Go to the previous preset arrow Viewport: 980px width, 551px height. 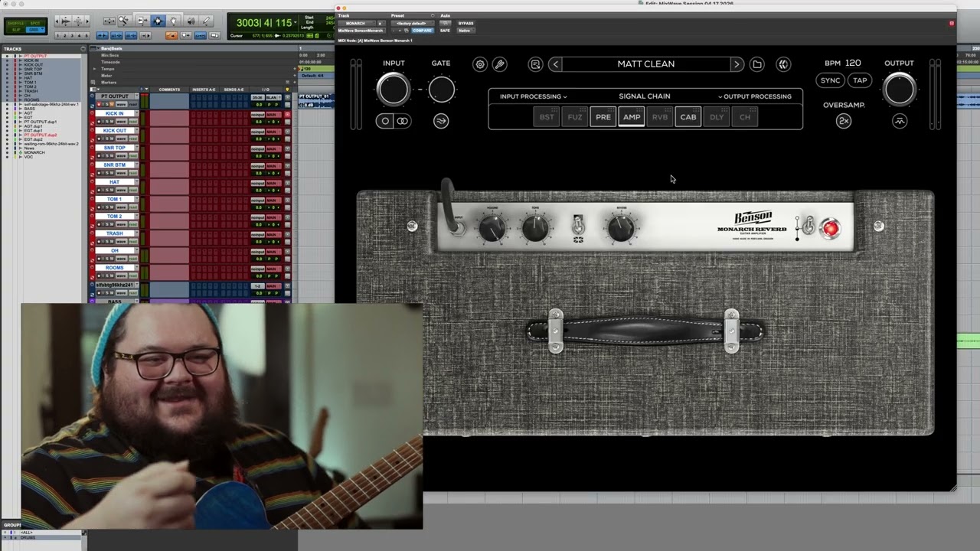point(555,64)
